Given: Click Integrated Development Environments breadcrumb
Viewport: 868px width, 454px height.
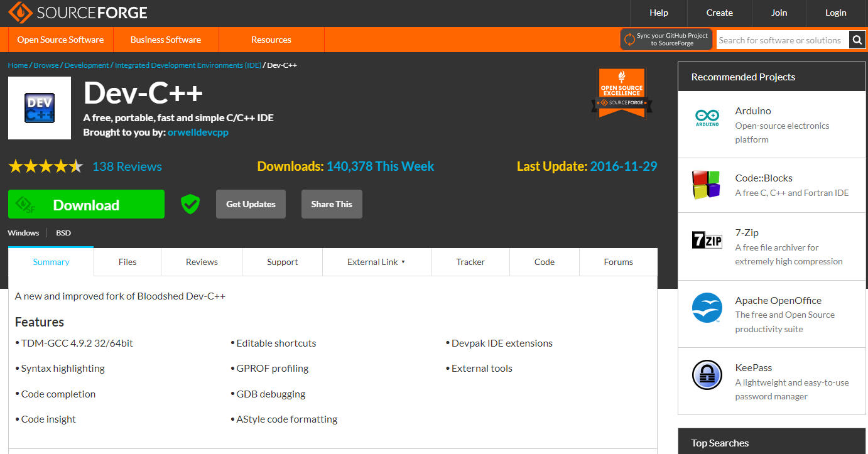Looking at the screenshot, I should [x=188, y=65].
